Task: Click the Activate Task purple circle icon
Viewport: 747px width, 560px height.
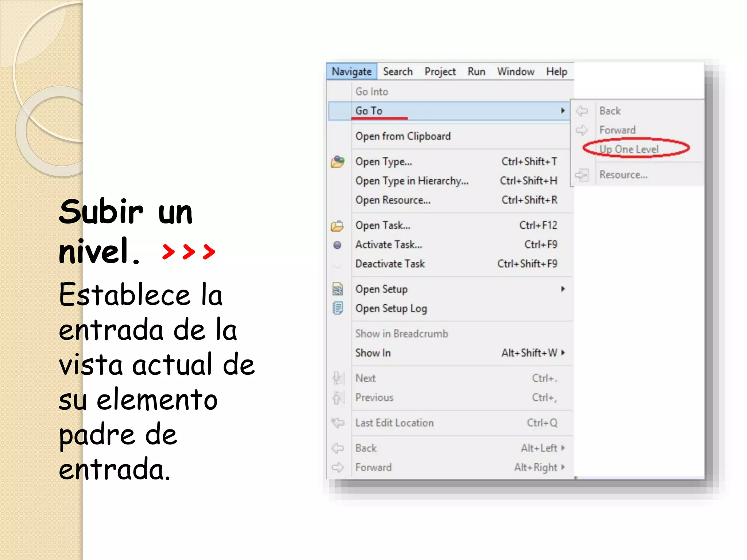Action: coord(337,245)
